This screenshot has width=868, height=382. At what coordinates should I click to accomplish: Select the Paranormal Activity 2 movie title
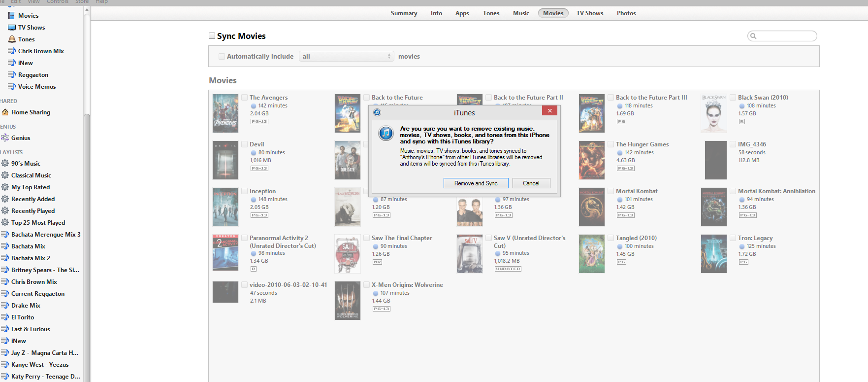click(283, 242)
